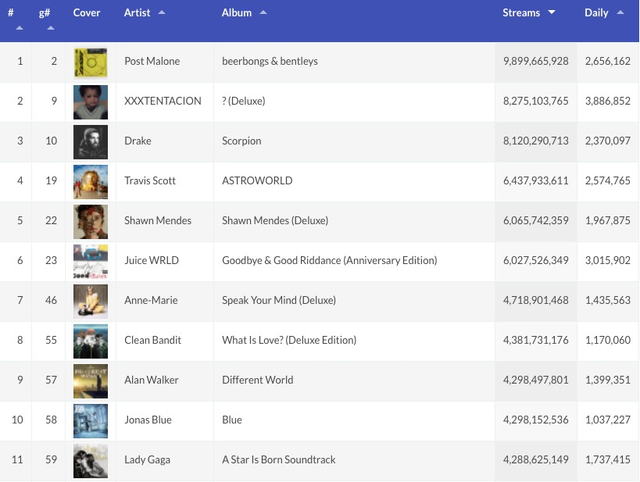Image resolution: width=640 pixels, height=482 pixels.
Task: Select daily value 1,170,060
Action: 608,340
